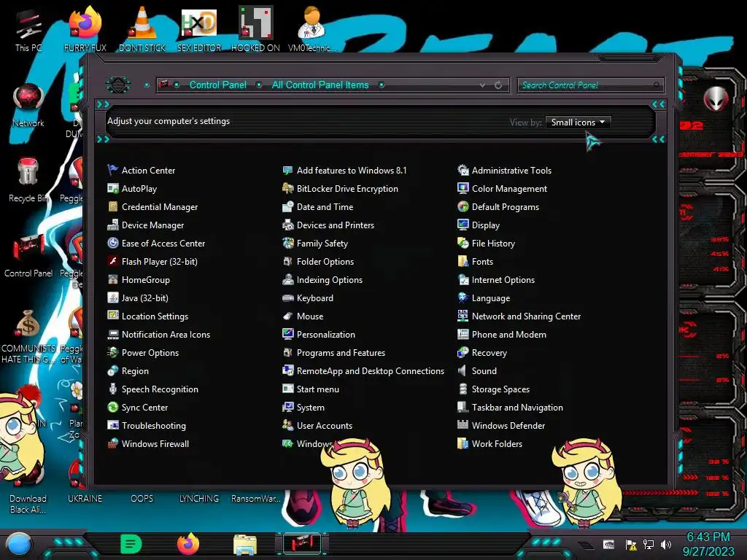Open Add features to Windows 8.1

click(352, 170)
